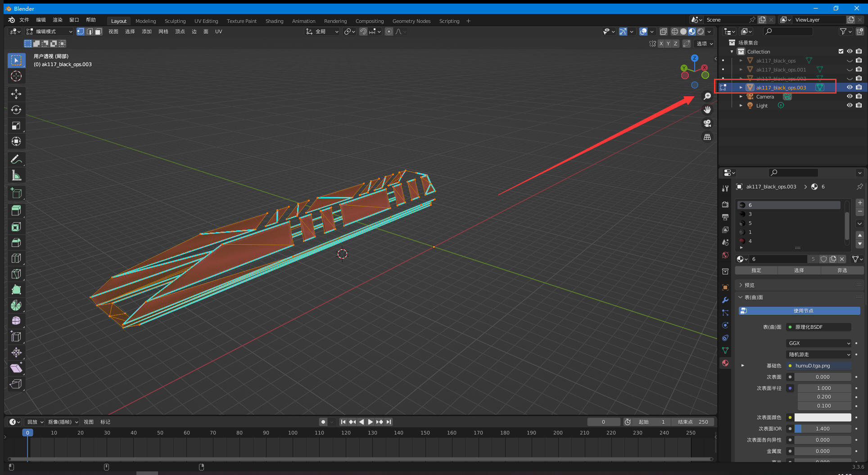Open the edit mode dropdown
The image size is (868, 475).
pos(50,31)
